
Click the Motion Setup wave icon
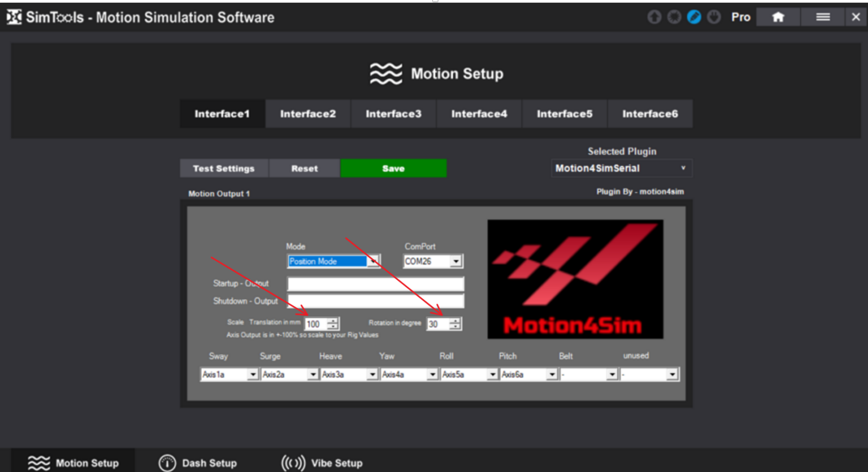40,463
